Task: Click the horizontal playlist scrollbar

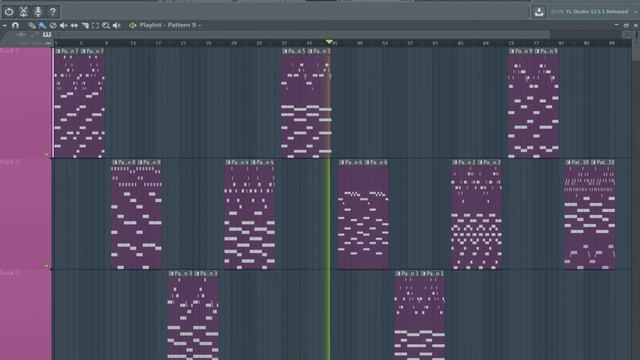Action: point(302,35)
